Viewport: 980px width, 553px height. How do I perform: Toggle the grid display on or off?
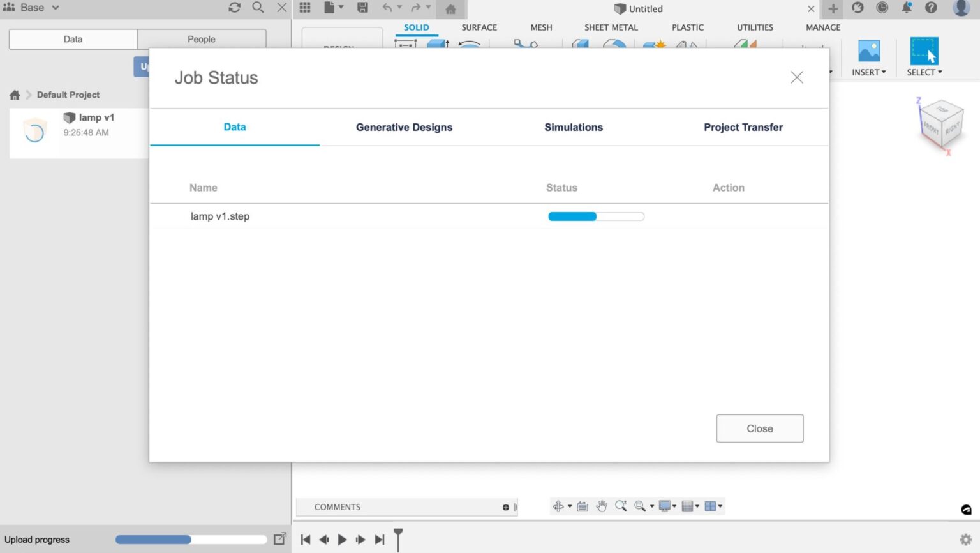click(x=688, y=506)
